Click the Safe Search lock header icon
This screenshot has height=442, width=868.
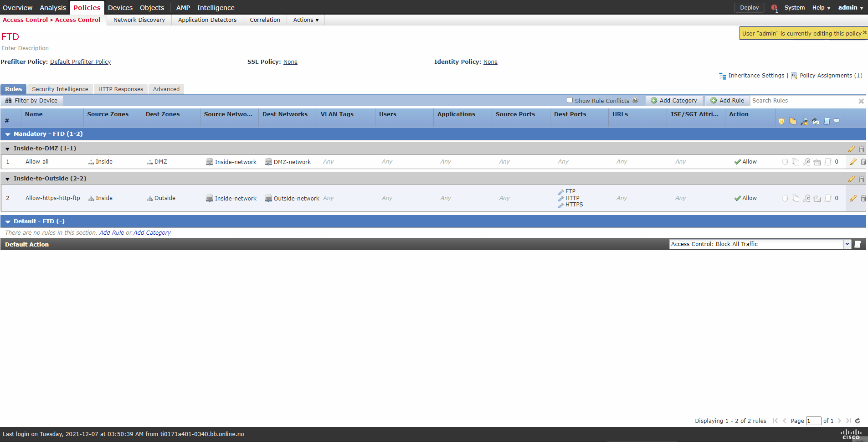point(804,121)
